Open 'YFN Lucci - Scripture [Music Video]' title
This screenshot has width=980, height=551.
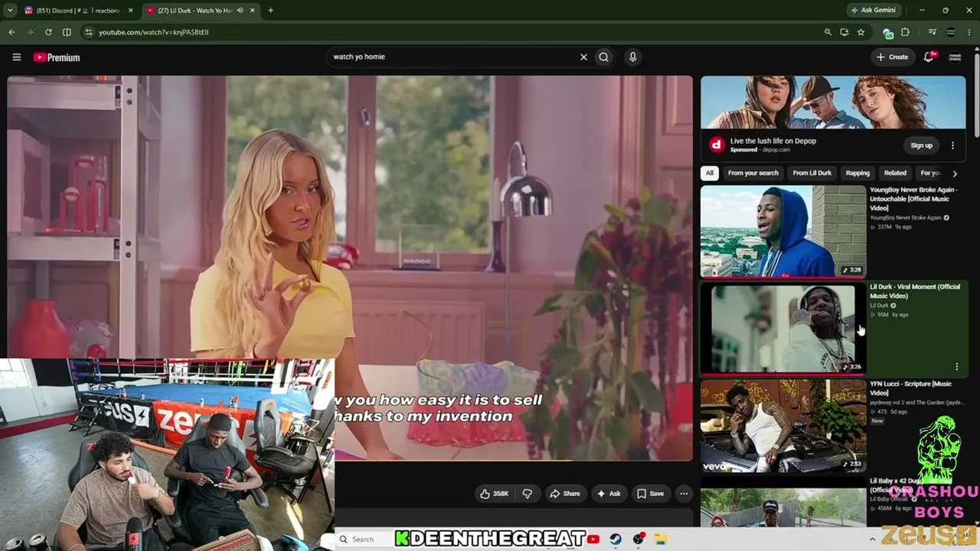[x=911, y=388]
